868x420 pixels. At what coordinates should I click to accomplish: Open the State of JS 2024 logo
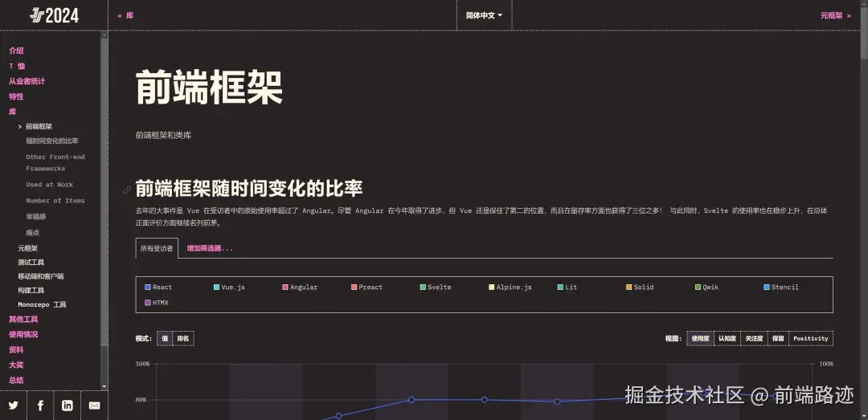[x=55, y=15]
